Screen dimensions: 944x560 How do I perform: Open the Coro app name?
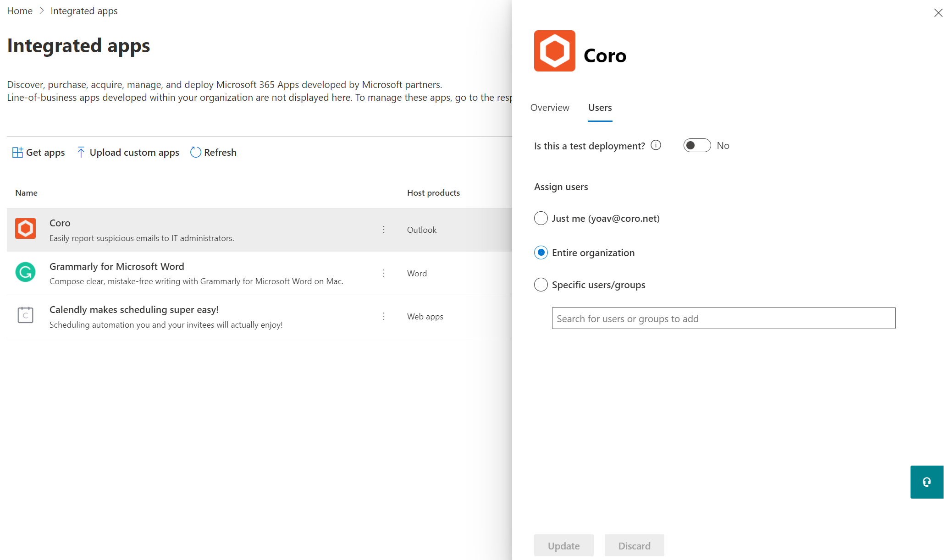[60, 223]
